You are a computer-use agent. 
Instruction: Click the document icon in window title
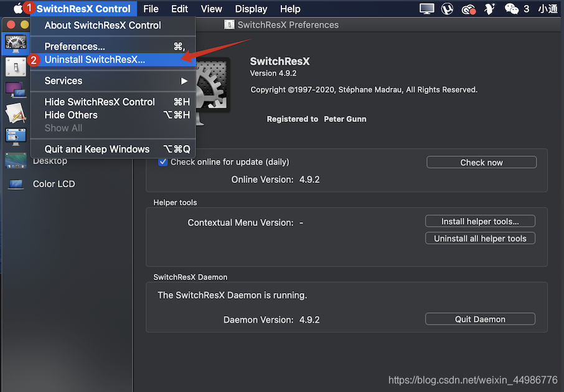[229, 25]
